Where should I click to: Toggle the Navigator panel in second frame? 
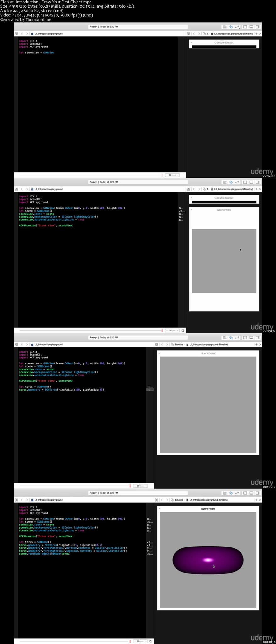tap(245, 182)
